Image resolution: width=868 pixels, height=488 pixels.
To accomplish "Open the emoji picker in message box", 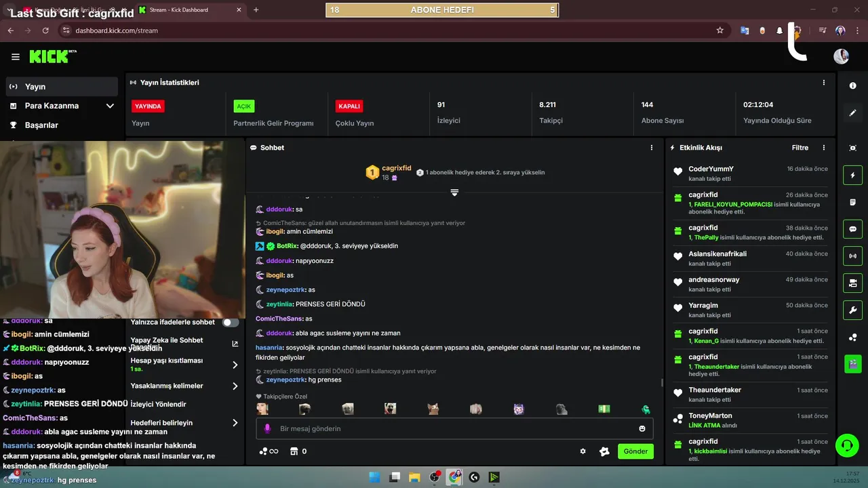I will pyautogui.click(x=642, y=428).
